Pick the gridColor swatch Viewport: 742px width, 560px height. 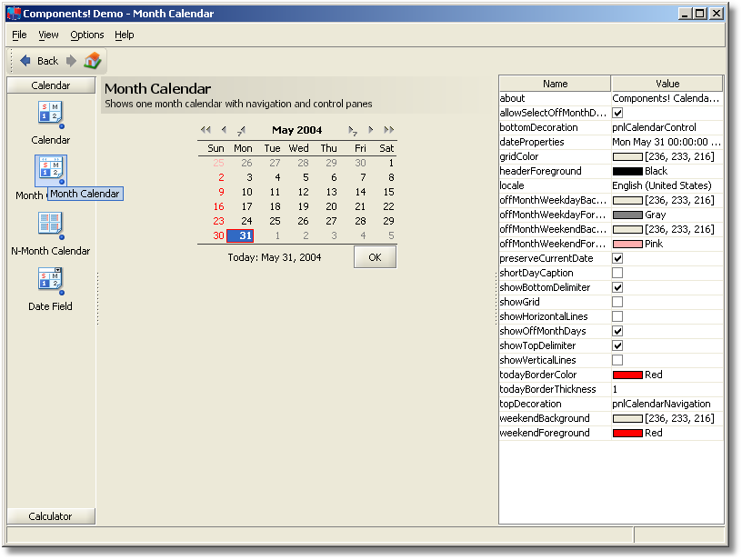627,156
